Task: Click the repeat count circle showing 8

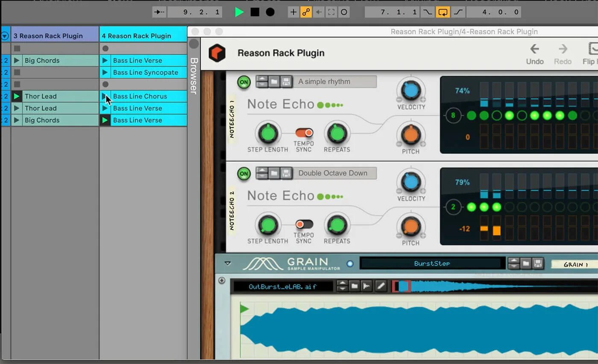Action: (453, 116)
